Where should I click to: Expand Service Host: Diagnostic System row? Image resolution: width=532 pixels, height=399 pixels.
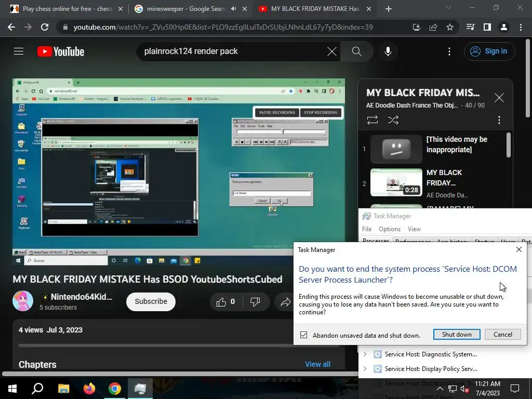[365, 354]
